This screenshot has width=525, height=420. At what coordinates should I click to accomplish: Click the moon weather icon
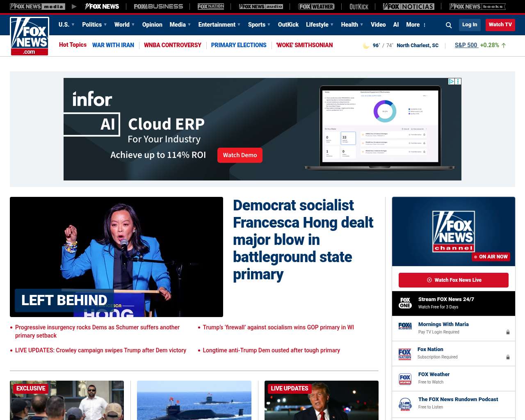366,46
